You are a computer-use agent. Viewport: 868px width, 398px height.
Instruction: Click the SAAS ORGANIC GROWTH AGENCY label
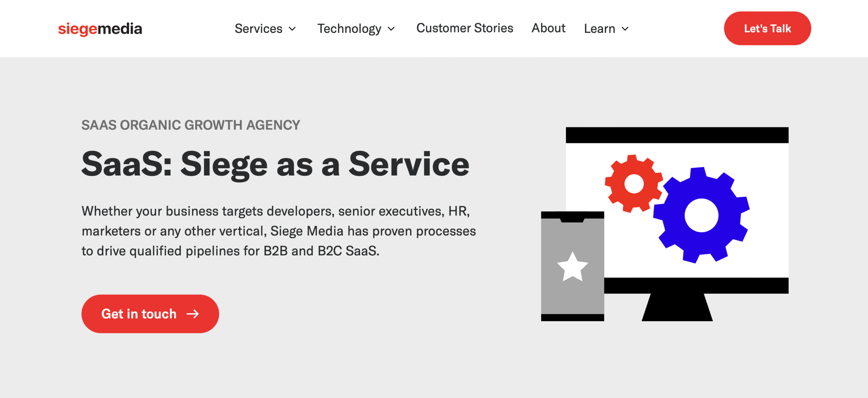point(191,125)
